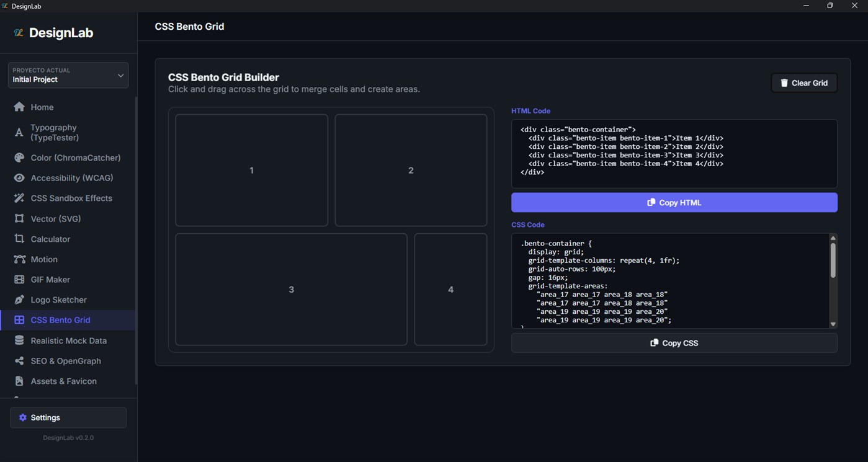The height and width of the screenshot is (462, 868).
Task: Select grid area 3
Action: coord(291,289)
